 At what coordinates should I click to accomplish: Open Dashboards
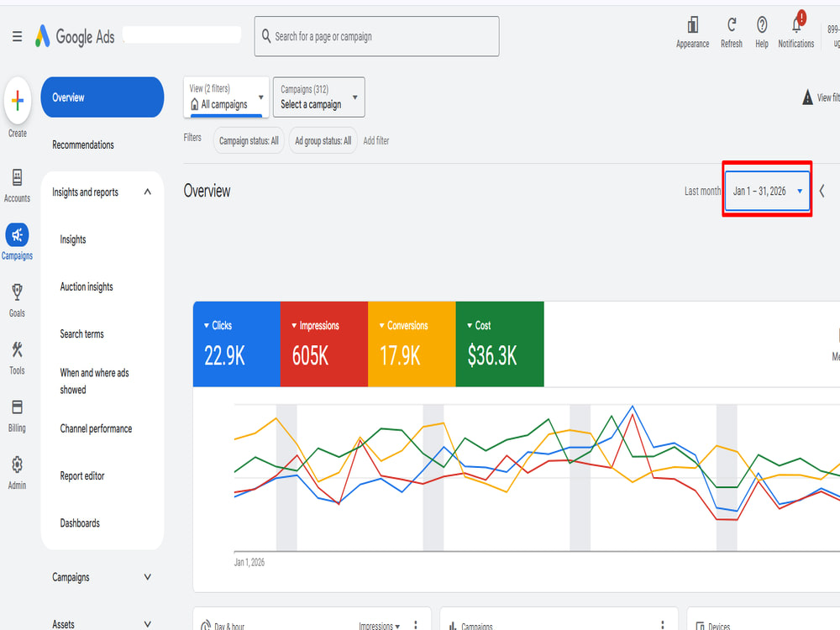click(x=80, y=522)
